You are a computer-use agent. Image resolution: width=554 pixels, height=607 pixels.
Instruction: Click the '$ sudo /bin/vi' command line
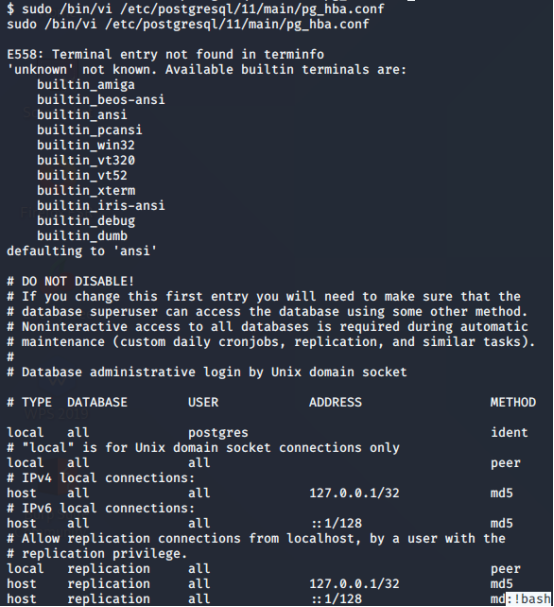[x=196, y=9]
